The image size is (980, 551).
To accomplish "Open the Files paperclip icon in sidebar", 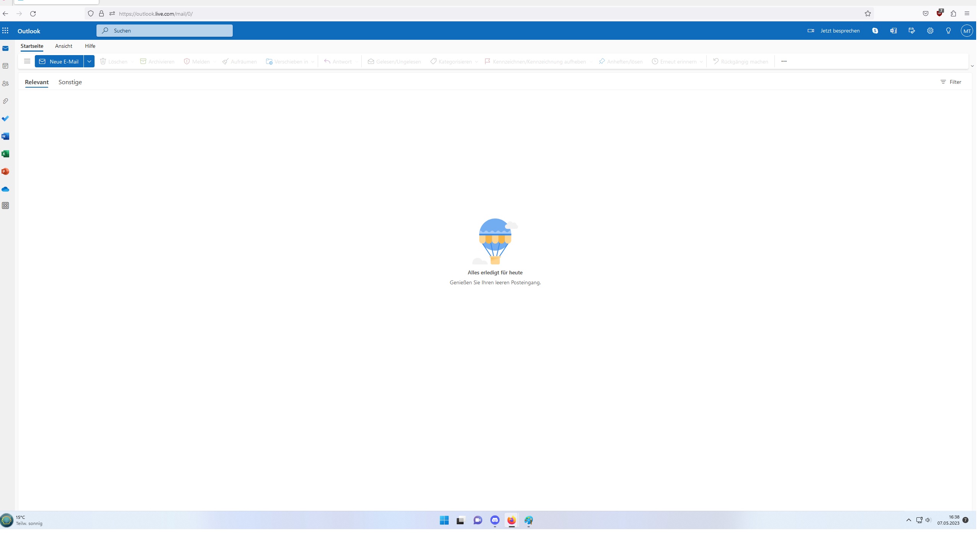I will click(x=5, y=101).
